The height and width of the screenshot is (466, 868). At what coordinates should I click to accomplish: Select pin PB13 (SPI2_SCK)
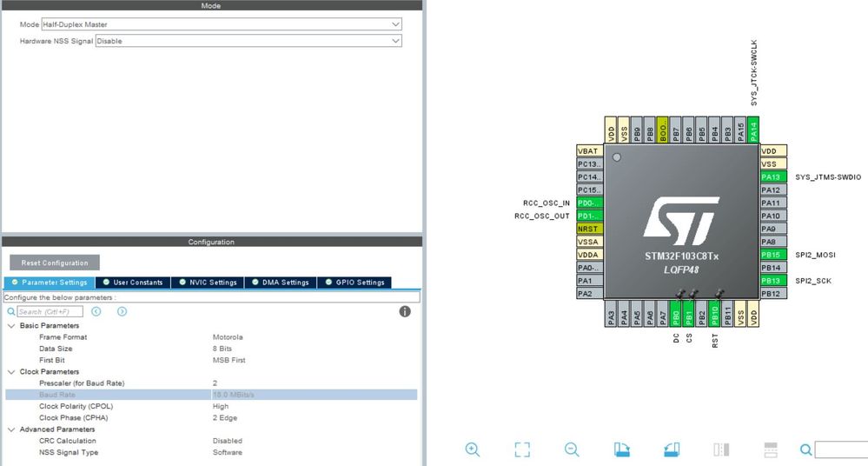point(773,280)
